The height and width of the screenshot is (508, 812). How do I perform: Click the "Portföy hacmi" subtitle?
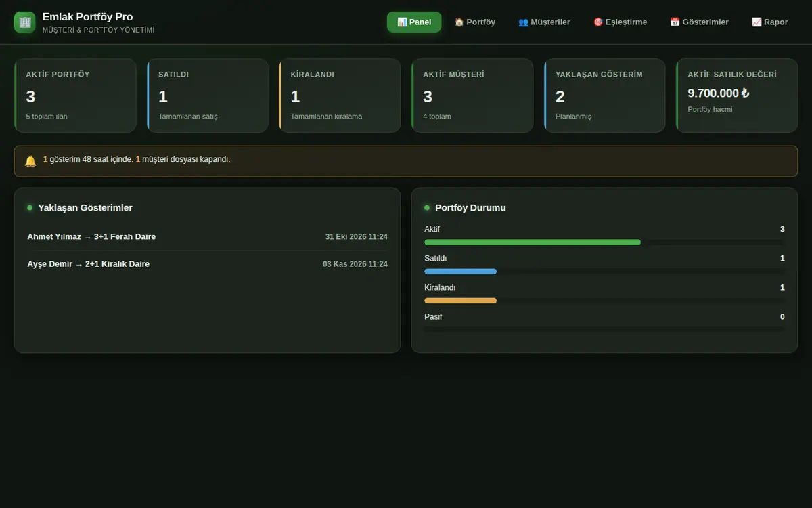click(710, 109)
